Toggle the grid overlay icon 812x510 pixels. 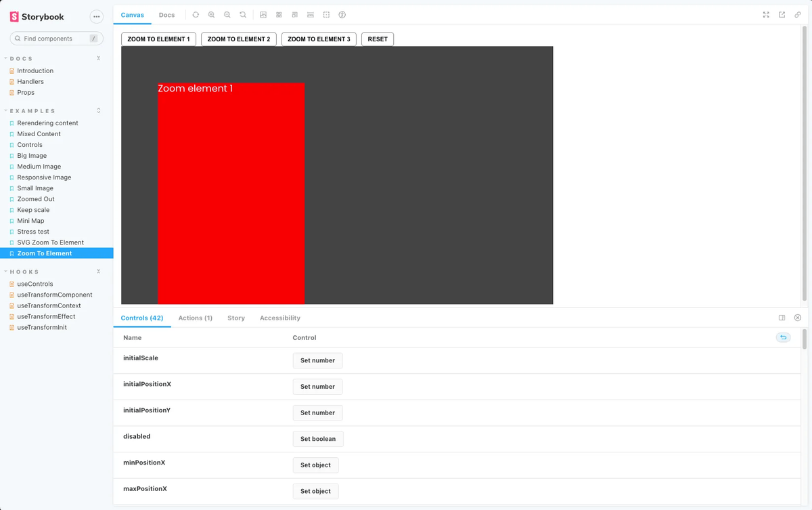(279, 15)
